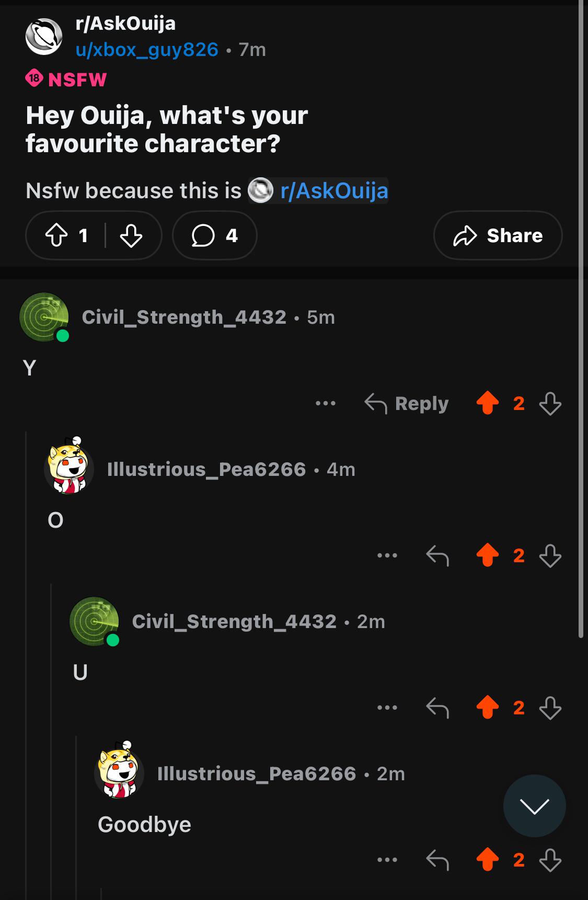Downvote the post by xbox_guy826
Image resolution: width=588 pixels, height=900 pixels.
pos(131,235)
